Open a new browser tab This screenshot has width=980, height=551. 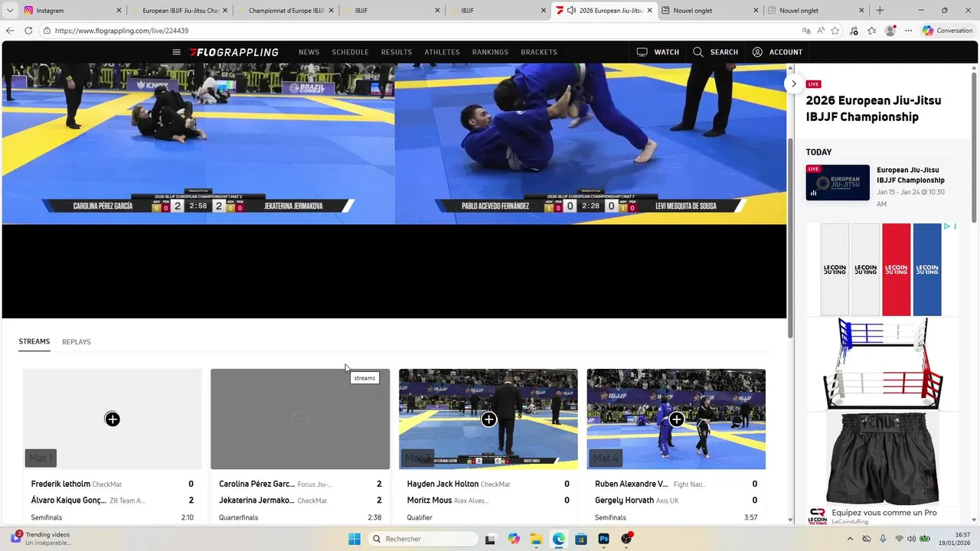pos(880,11)
